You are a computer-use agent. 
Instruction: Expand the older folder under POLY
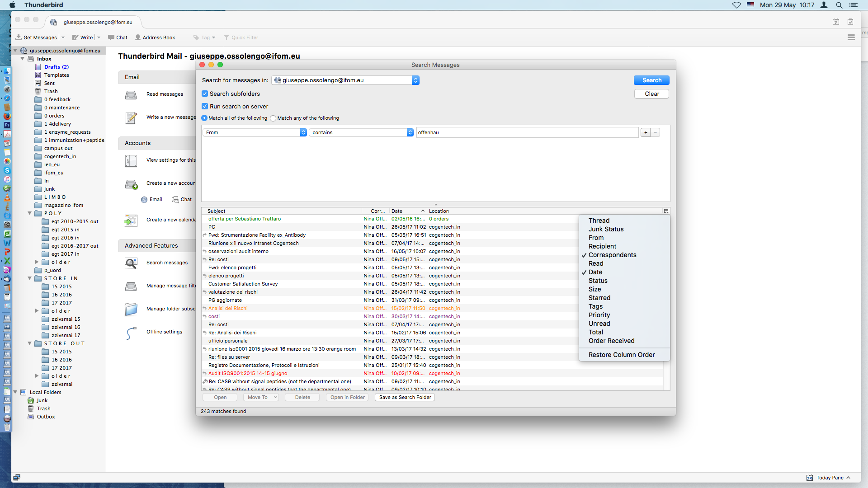37,262
